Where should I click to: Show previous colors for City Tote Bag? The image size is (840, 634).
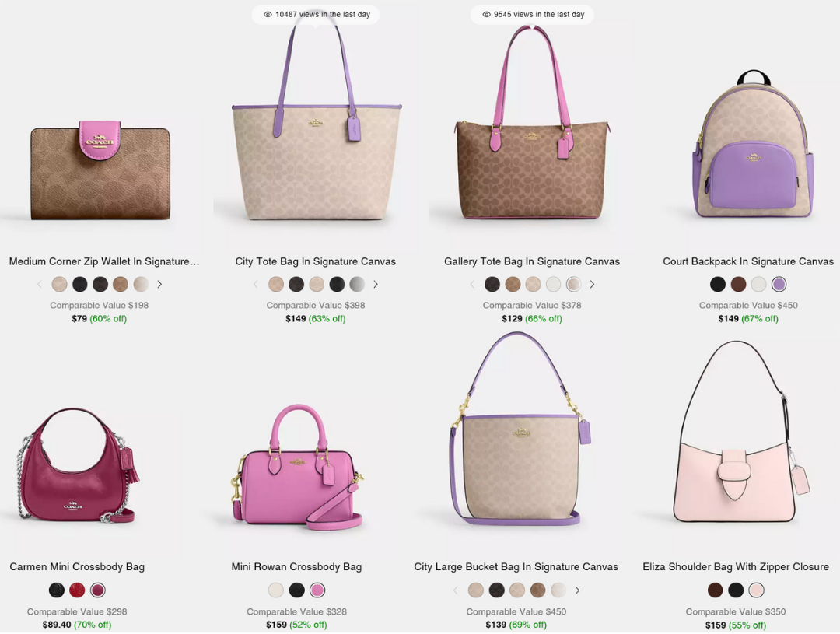point(256,285)
